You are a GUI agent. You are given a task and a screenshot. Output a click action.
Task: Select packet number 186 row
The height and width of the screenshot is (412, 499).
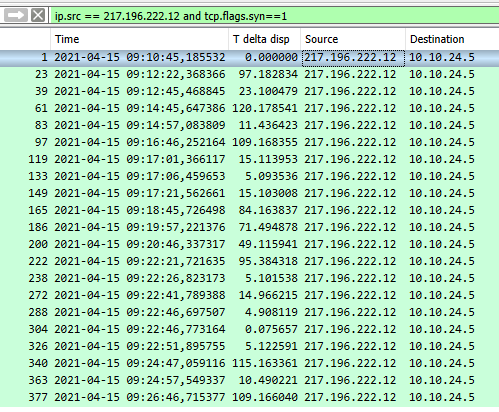[x=249, y=227]
